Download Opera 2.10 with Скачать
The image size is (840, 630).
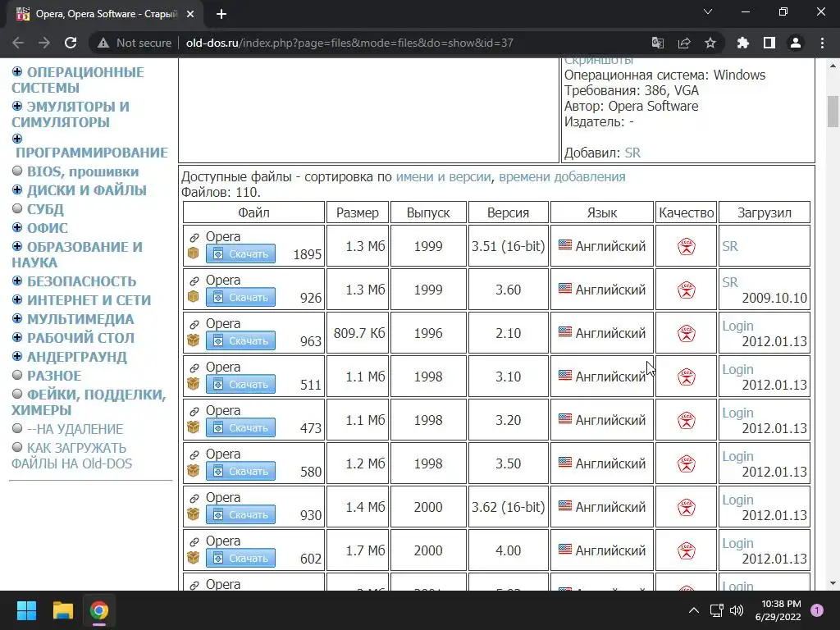(240, 340)
